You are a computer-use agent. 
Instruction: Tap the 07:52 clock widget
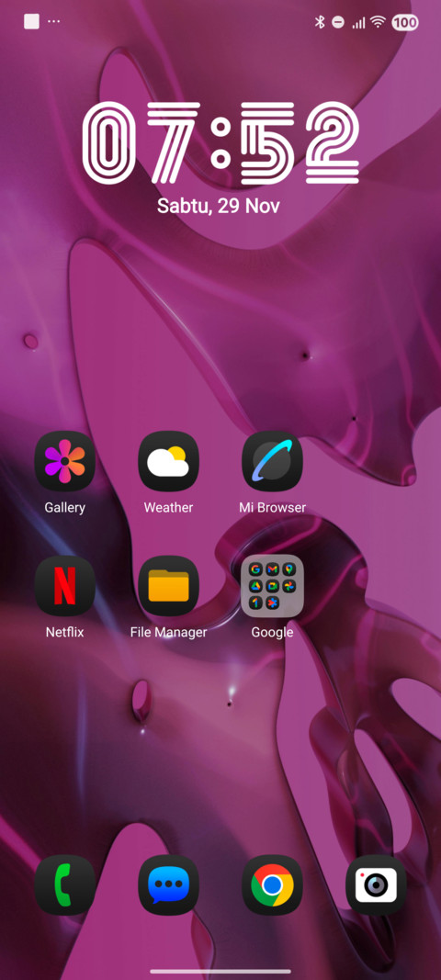[220, 143]
